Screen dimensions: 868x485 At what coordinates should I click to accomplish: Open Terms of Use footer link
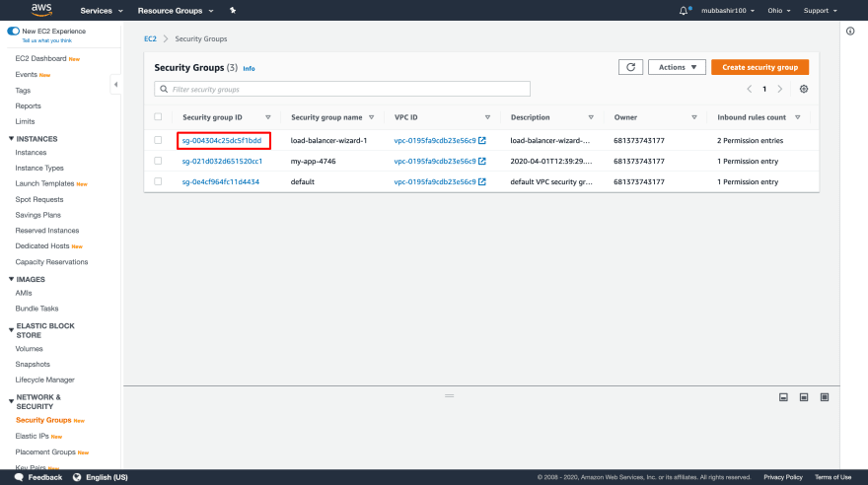pos(832,477)
